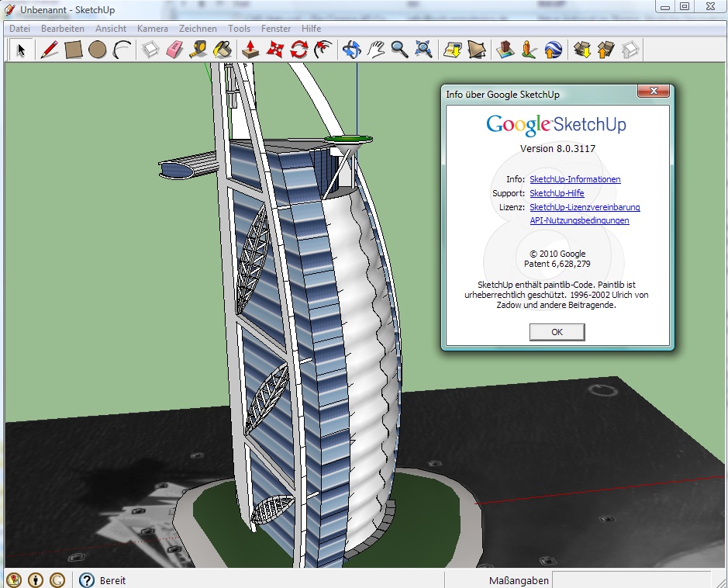Click the Get Models icon

click(581, 50)
